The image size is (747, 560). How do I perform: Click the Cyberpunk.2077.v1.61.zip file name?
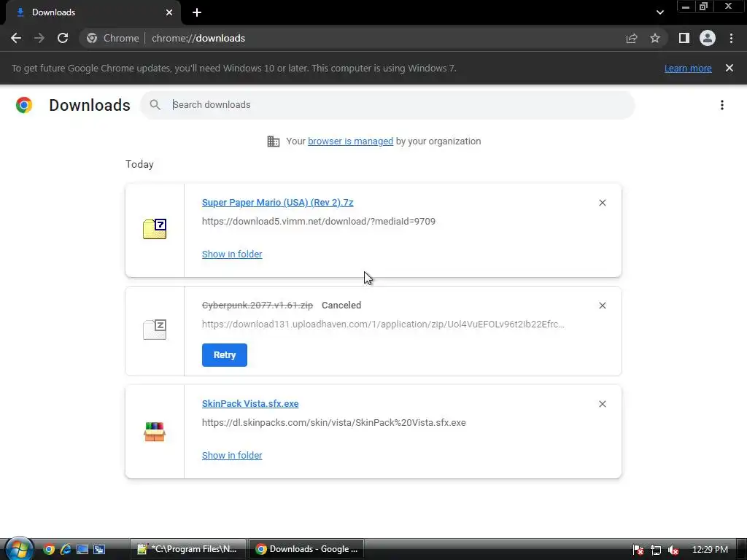pos(258,306)
